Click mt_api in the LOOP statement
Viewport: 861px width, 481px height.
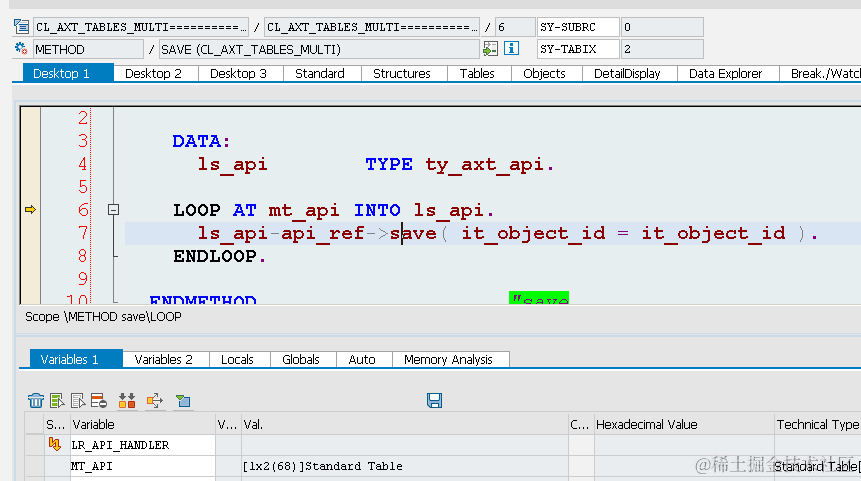(x=304, y=210)
